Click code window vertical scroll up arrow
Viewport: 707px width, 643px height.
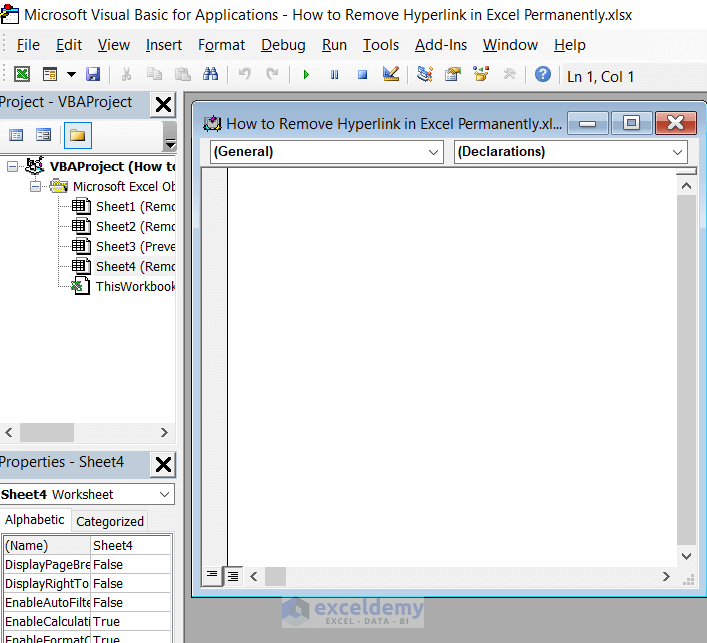[x=686, y=186]
